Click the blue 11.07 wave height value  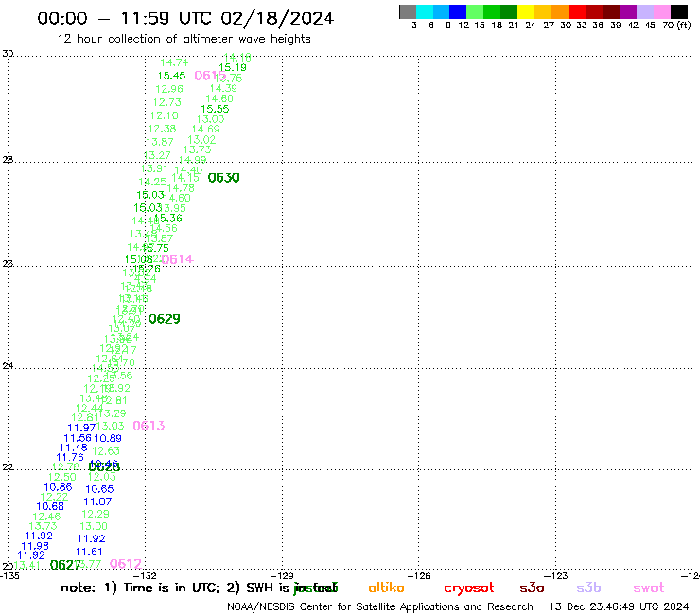pyautogui.click(x=97, y=502)
